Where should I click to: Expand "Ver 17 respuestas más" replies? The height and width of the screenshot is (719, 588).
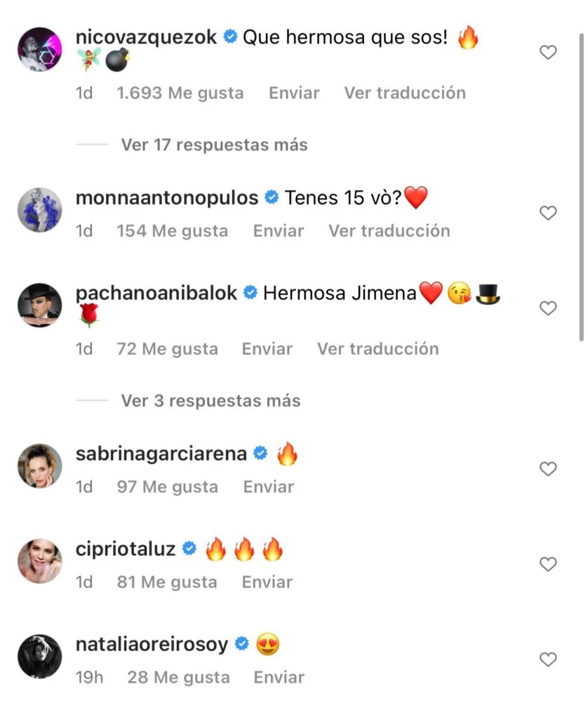pyautogui.click(x=214, y=145)
